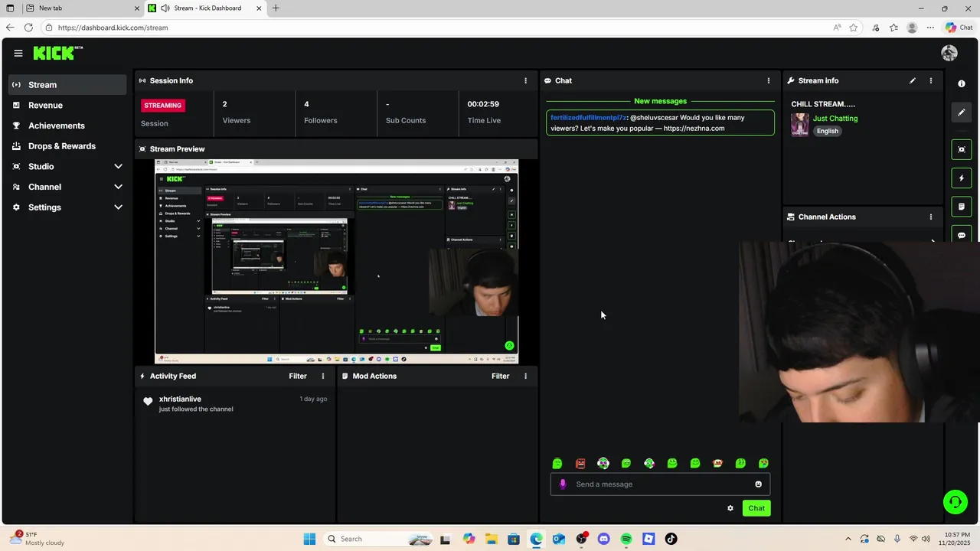Click the Windows taskbar Search box
Viewport: 980px width, 551px height.
[x=377, y=539]
